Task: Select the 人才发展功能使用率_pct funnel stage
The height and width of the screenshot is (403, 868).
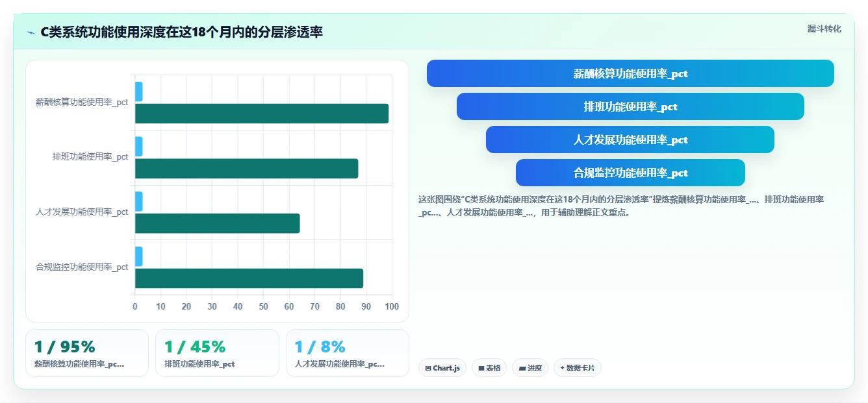Action: [x=630, y=140]
